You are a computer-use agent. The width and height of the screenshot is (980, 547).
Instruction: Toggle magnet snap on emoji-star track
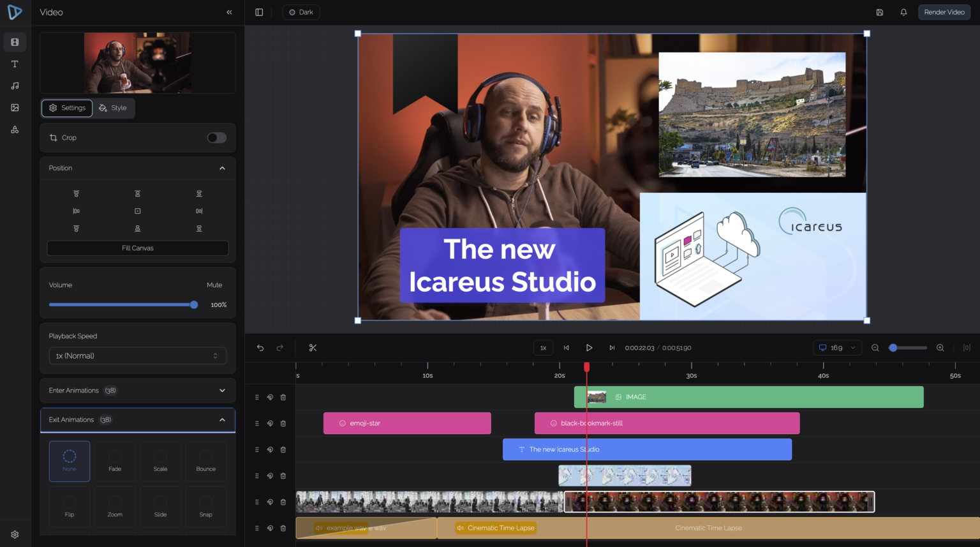tap(270, 423)
